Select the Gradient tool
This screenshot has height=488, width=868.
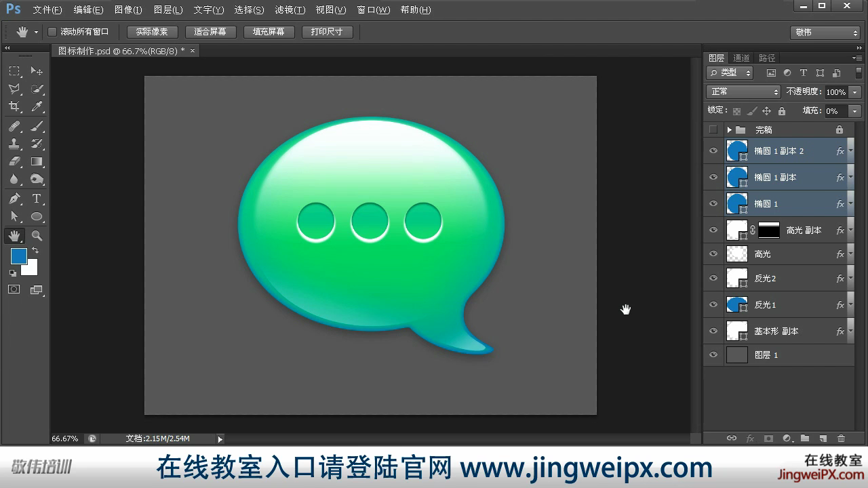point(37,161)
